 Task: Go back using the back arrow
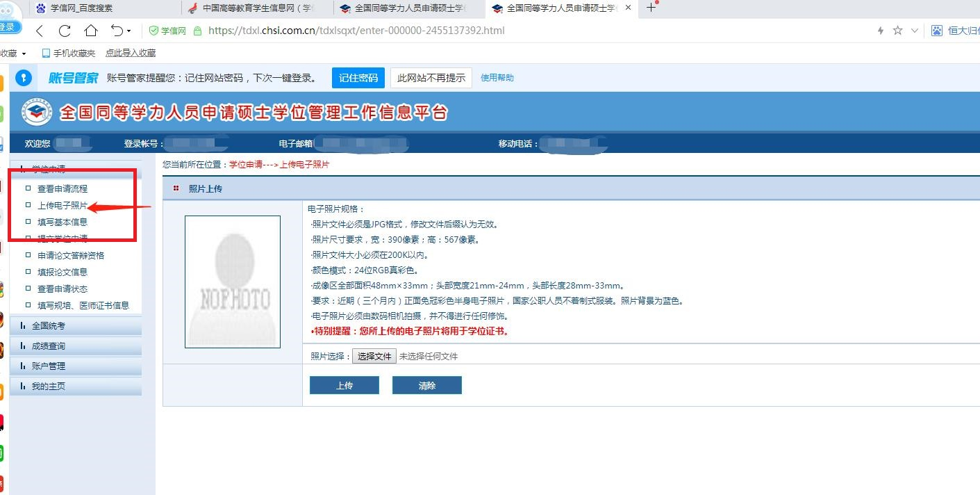pos(39,31)
